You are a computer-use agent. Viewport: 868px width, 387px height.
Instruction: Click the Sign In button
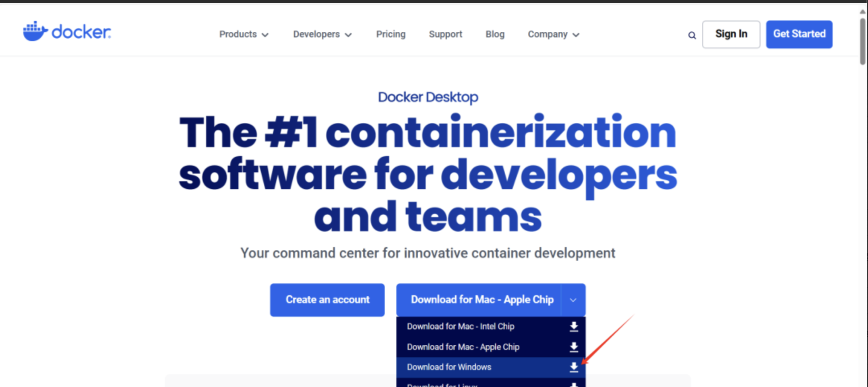tap(731, 34)
